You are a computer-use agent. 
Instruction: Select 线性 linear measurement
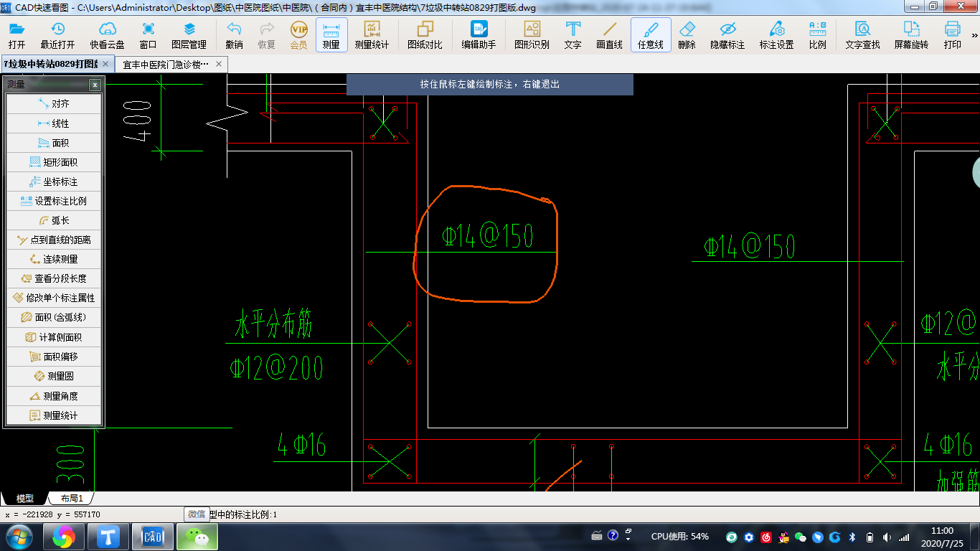pyautogui.click(x=54, y=123)
